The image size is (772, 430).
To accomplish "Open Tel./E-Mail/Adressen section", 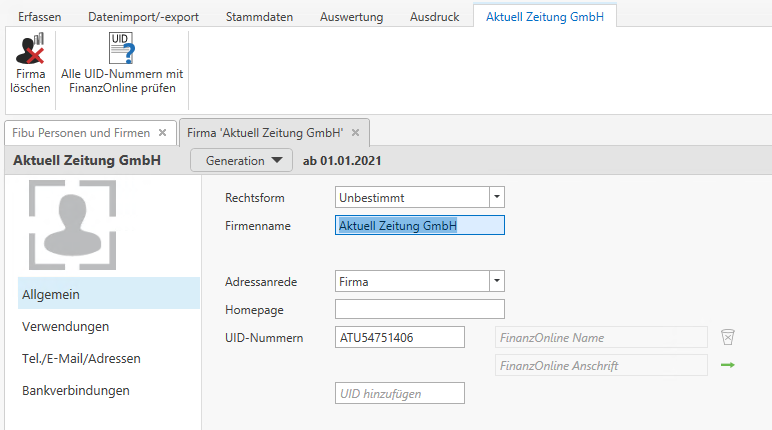I will pyautogui.click(x=81, y=358).
